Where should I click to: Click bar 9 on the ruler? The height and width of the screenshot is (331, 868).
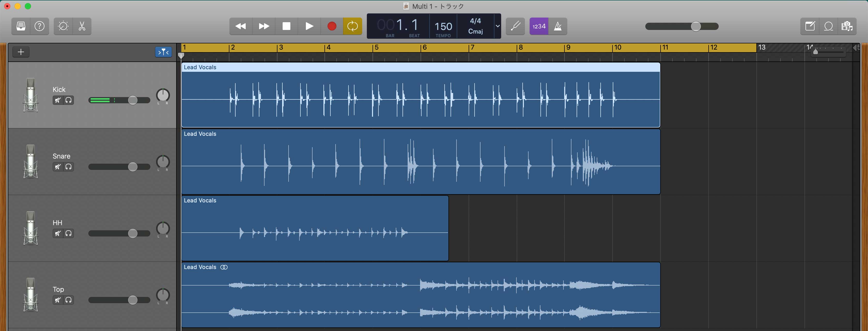pos(568,48)
